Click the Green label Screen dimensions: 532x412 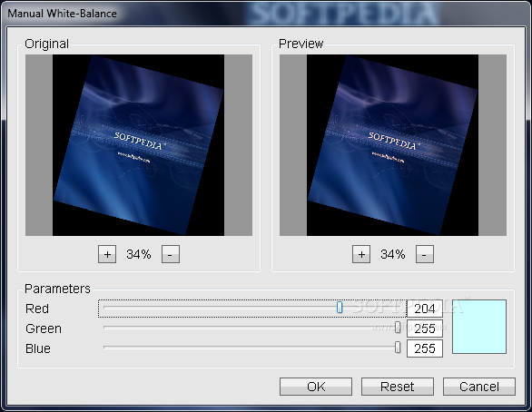(x=44, y=329)
